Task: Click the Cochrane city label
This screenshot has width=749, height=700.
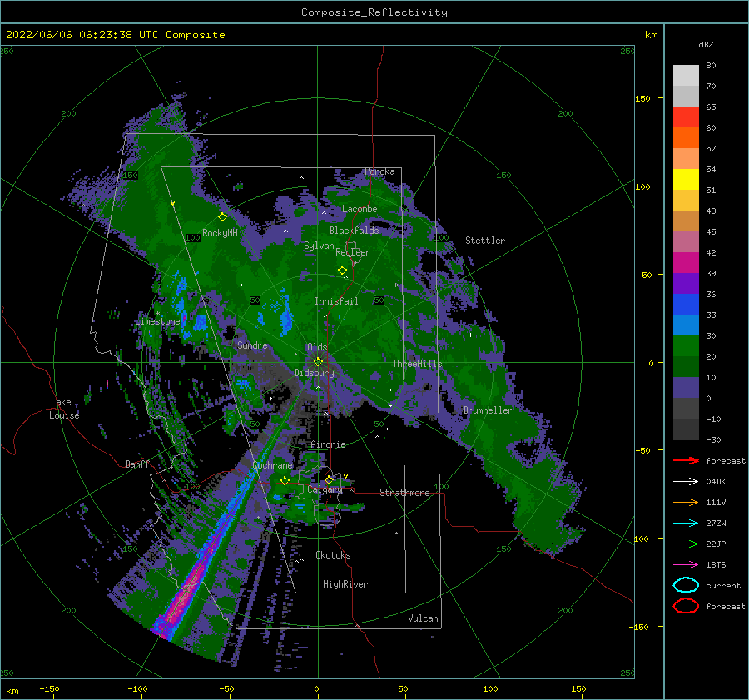Action: coord(272,465)
